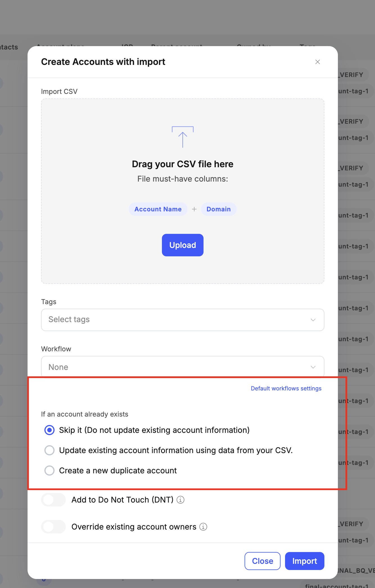The width and height of the screenshot is (375, 588).
Task: Select Update existing account information option
Action: click(49, 450)
